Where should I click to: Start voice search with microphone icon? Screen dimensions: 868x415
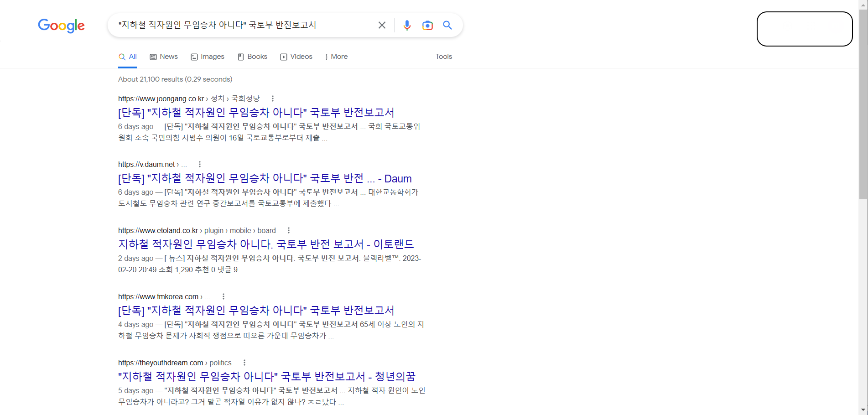(407, 25)
